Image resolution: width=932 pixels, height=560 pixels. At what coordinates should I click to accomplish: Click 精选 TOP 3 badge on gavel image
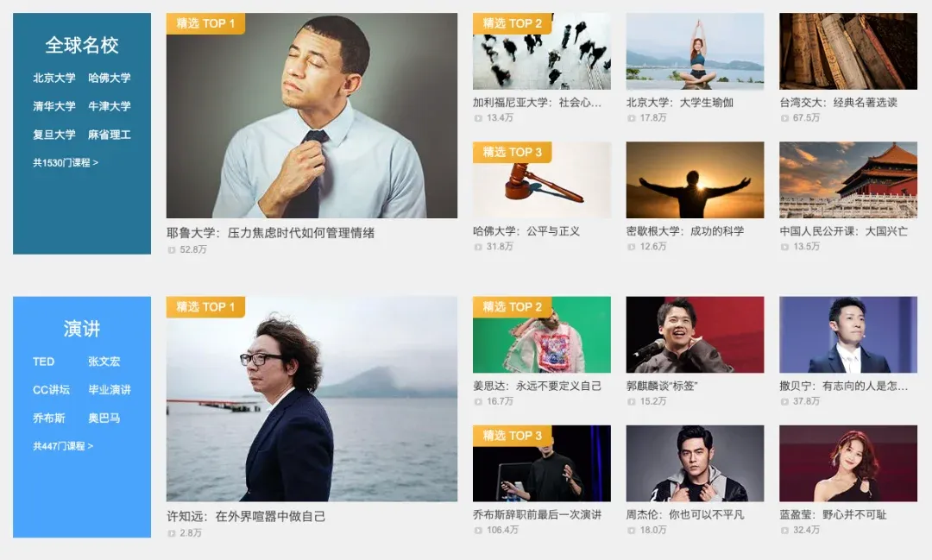point(513,152)
